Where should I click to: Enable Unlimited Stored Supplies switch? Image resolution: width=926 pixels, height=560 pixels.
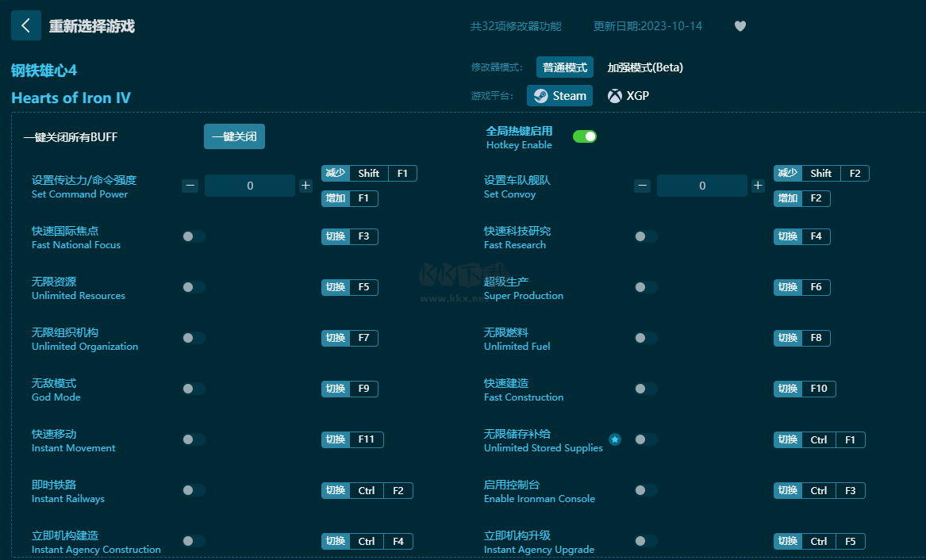click(645, 439)
